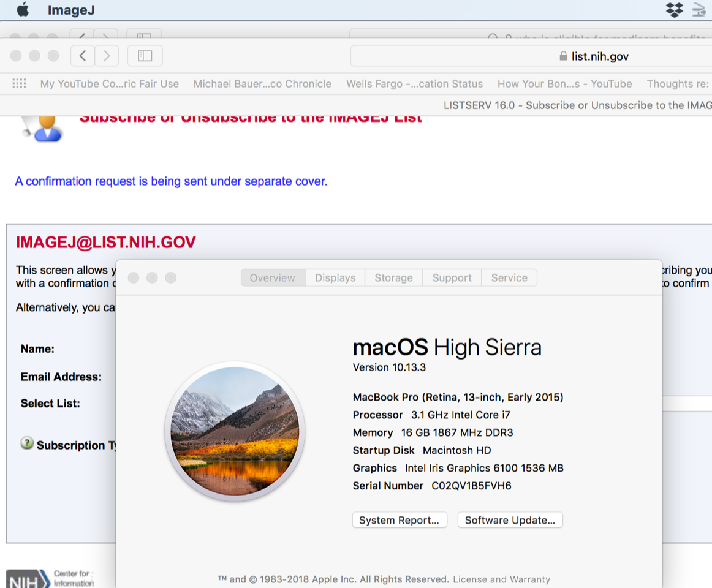This screenshot has width=712, height=588.
Task: Switch to the Displays tab
Action: [335, 278]
